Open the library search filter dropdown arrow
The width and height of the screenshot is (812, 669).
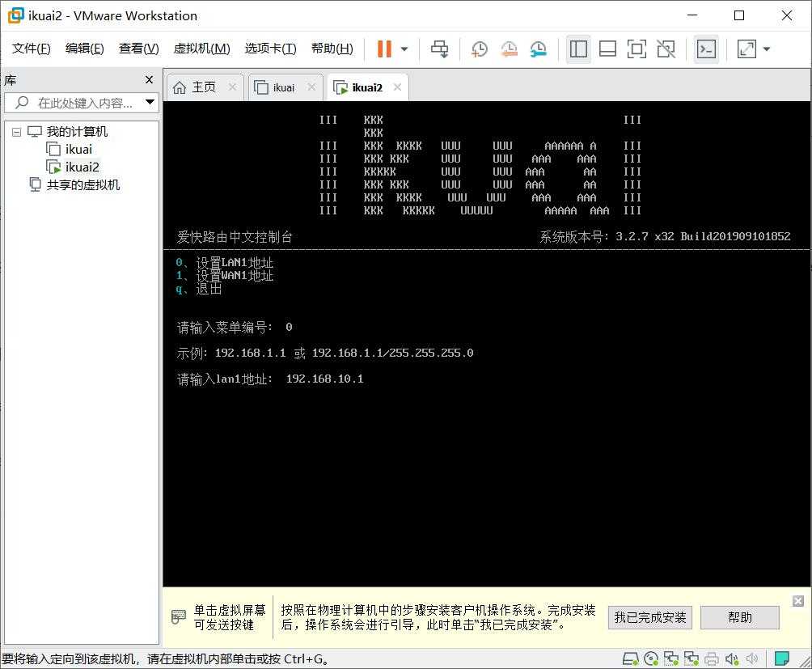(150, 102)
